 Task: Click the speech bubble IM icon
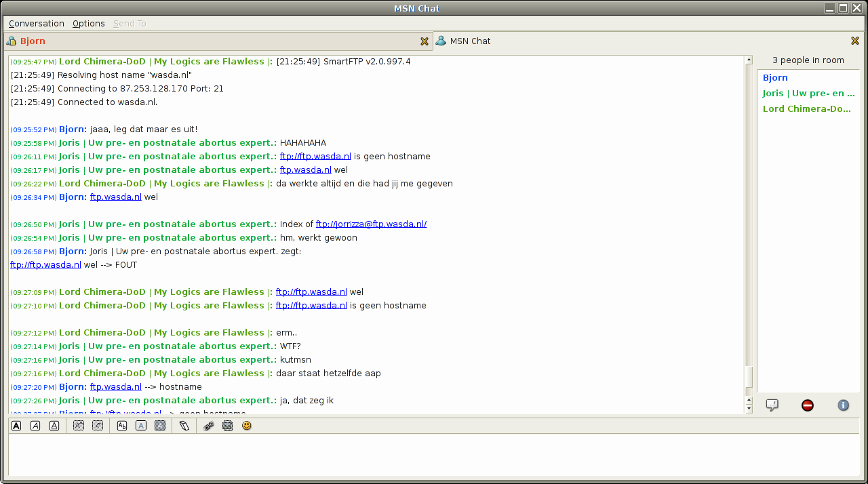[x=772, y=405]
